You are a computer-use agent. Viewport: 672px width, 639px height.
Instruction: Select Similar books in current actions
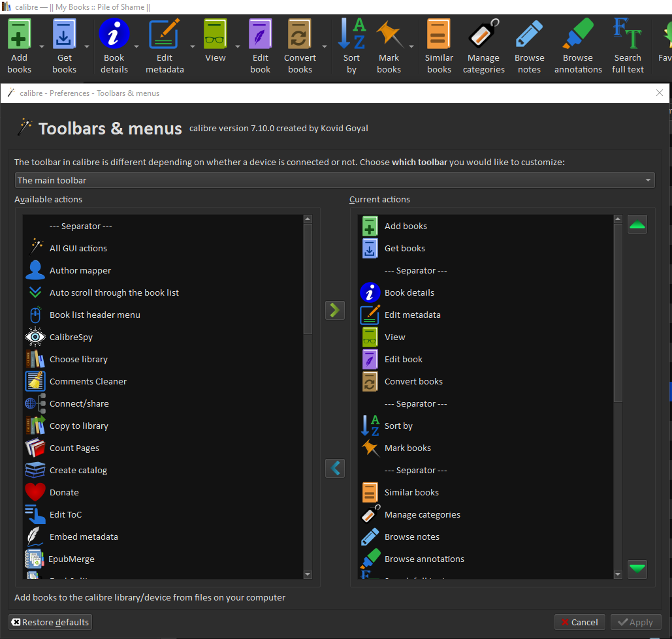tap(486, 492)
